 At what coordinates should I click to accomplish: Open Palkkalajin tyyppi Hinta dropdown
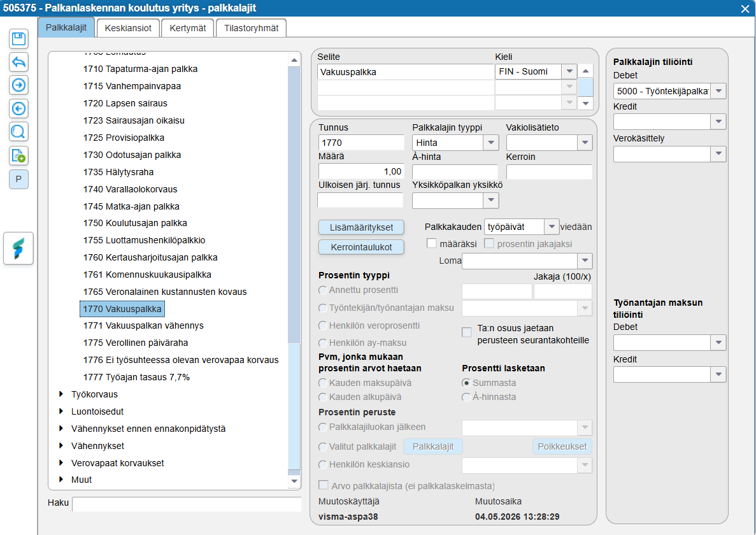[x=491, y=143]
